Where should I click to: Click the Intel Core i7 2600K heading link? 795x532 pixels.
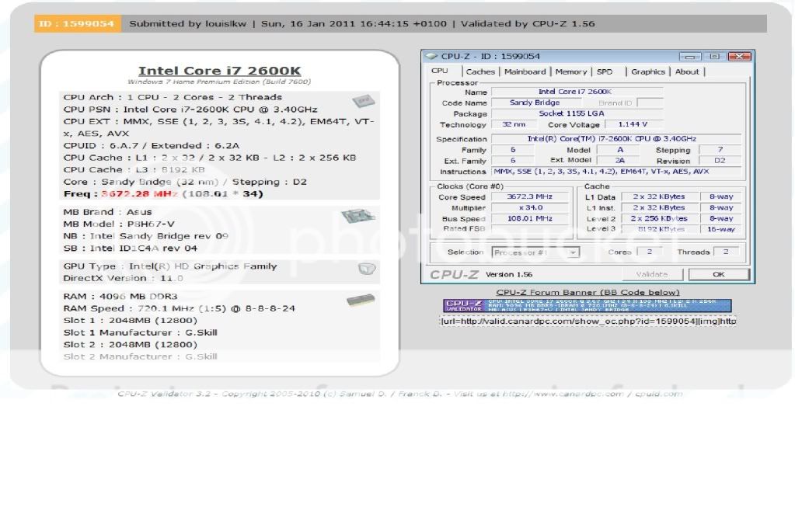pyautogui.click(x=219, y=71)
